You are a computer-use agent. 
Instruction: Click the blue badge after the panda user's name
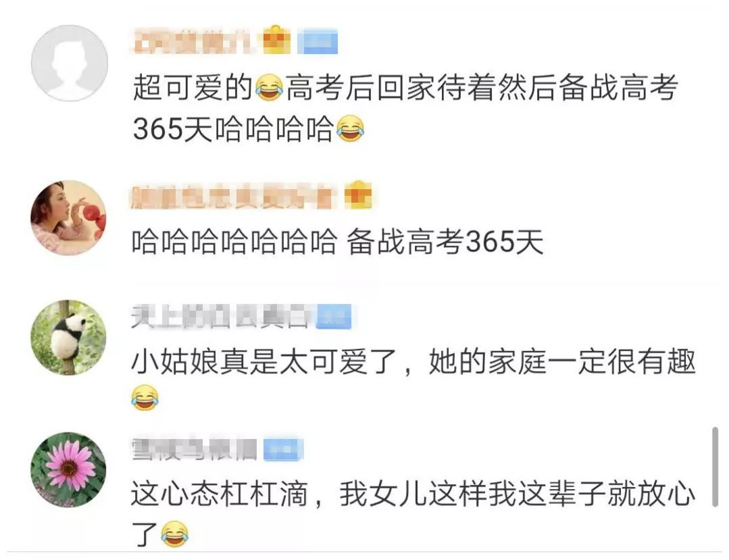[334, 317]
